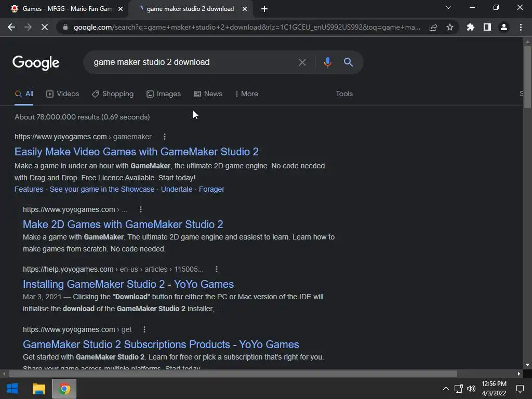Submit search with magnifier icon
This screenshot has width=532, height=399.
coord(348,62)
